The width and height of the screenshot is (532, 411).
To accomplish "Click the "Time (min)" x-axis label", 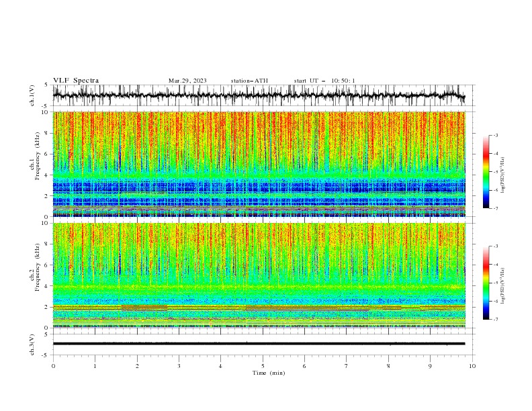I will pyautogui.click(x=269, y=373).
